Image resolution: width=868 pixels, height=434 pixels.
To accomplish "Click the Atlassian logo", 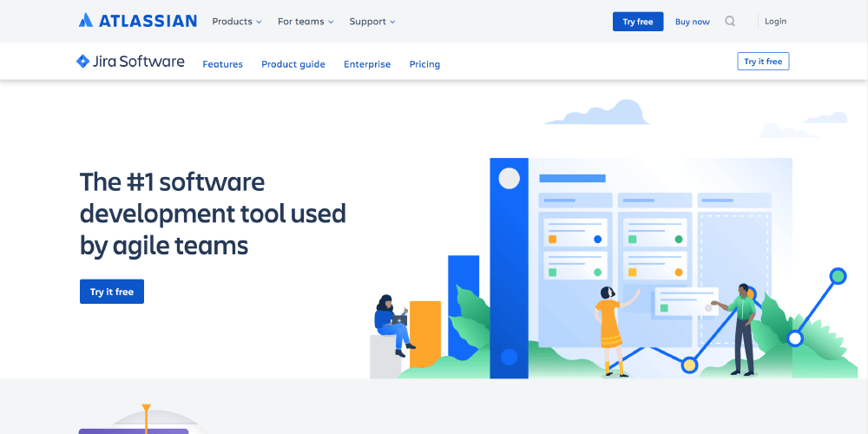I will (138, 21).
